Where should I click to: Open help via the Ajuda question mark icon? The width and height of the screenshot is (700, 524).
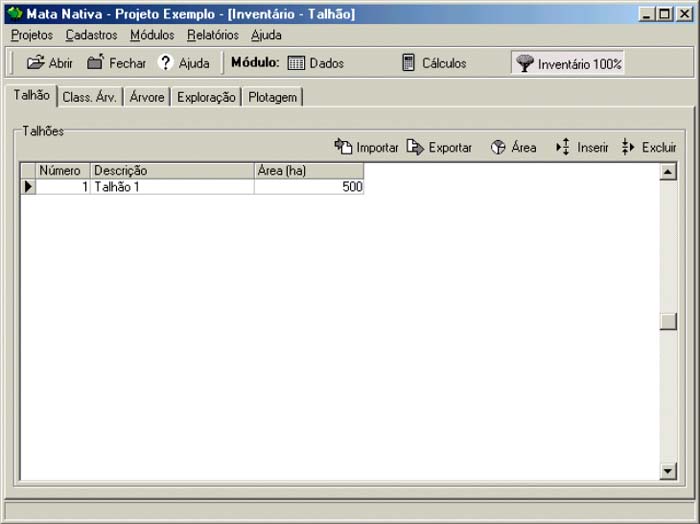[166, 63]
